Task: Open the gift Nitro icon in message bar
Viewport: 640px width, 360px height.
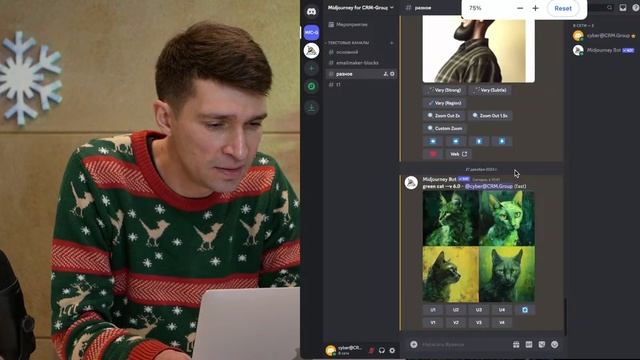Action: [516, 344]
